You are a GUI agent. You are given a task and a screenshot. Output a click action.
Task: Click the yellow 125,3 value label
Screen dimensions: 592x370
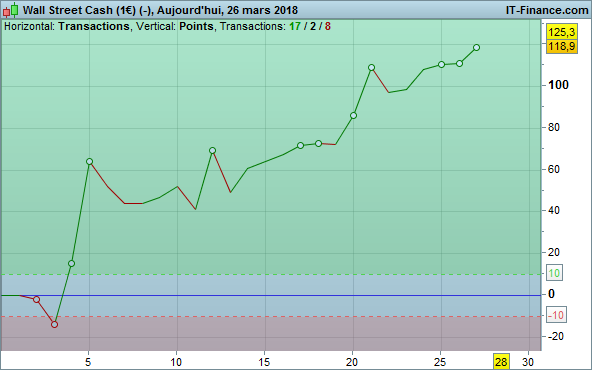click(562, 32)
